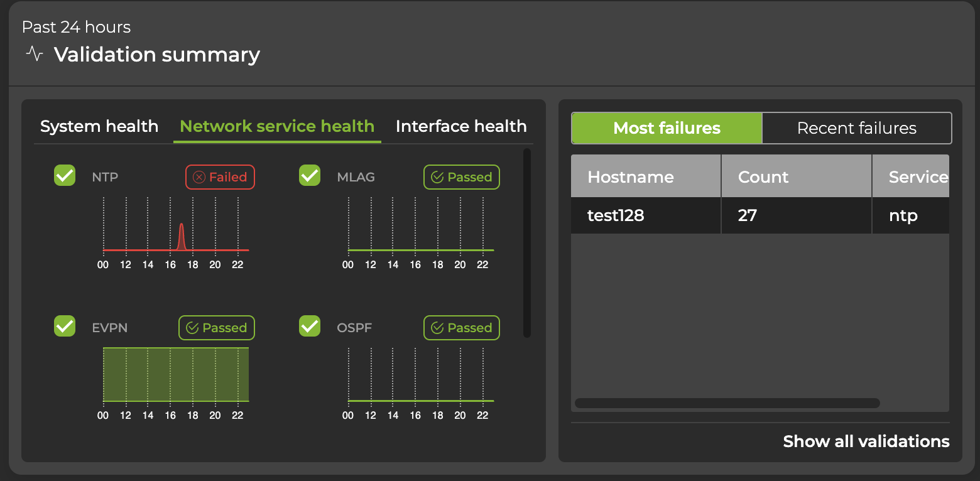Viewport: 980px width, 481px height.
Task: Click the Validation summary pulse icon
Action: [35, 55]
